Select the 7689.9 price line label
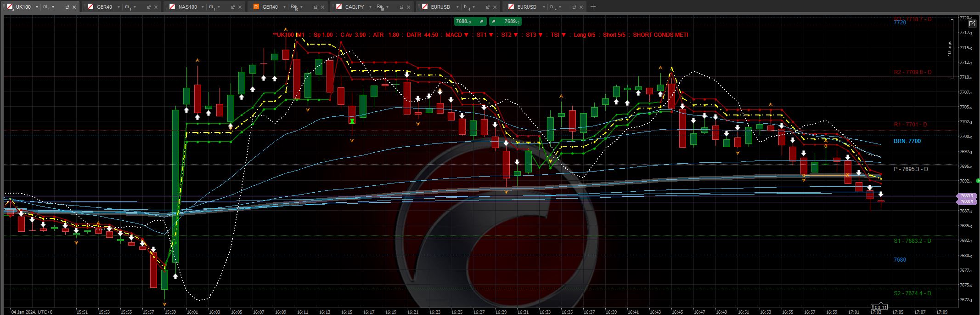 pyautogui.click(x=967, y=196)
